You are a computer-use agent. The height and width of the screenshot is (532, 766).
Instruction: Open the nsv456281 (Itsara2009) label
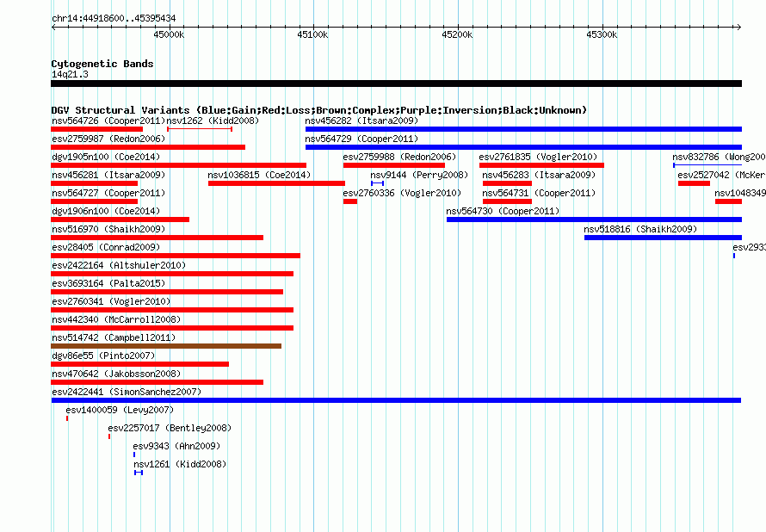tap(108, 175)
